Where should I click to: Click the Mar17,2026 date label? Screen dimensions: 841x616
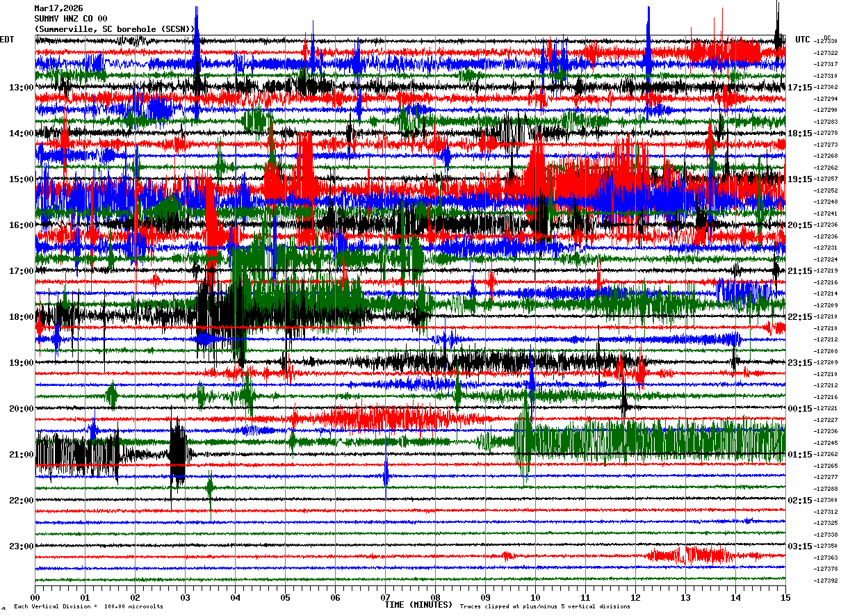pos(58,8)
